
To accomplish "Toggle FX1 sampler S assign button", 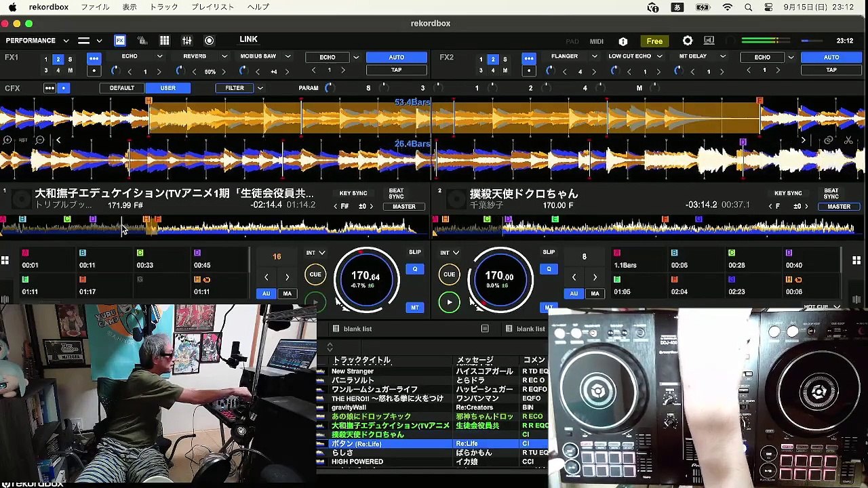I will pos(70,59).
